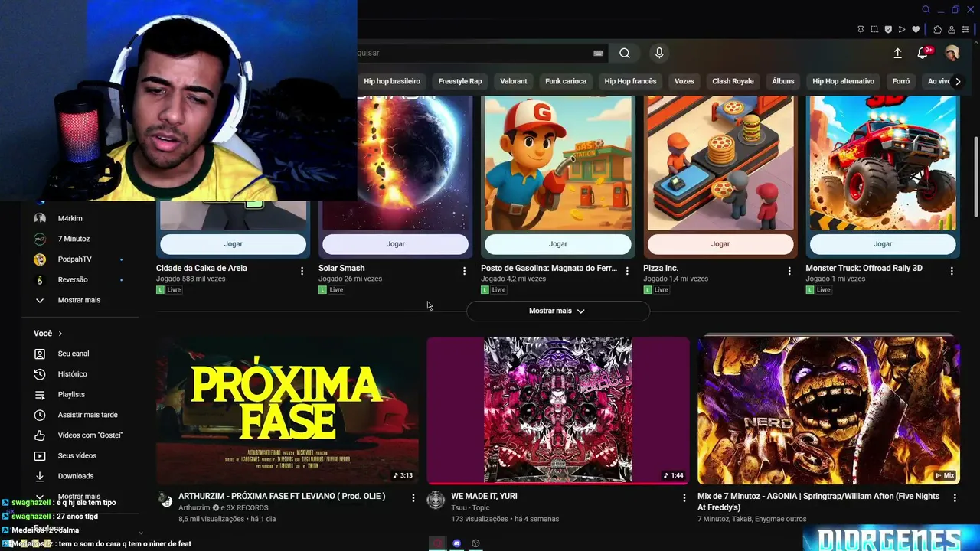Open options for Monster Truck: Offroad Rally 3D
Image resolution: width=980 pixels, height=551 pixels.
[x=952, y=271]
